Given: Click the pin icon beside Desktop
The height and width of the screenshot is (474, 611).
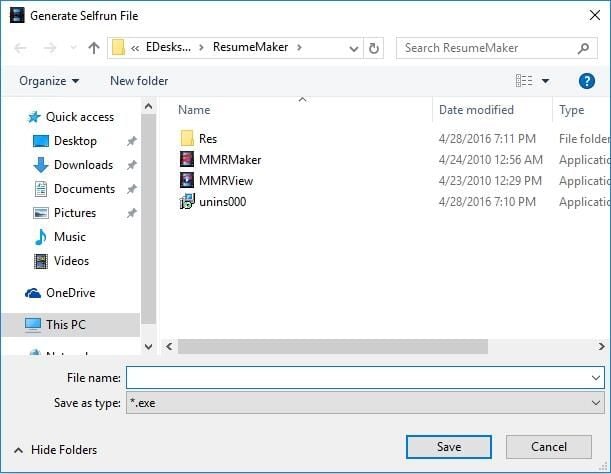Looking at the screenshot, I should tap(132, 141).
